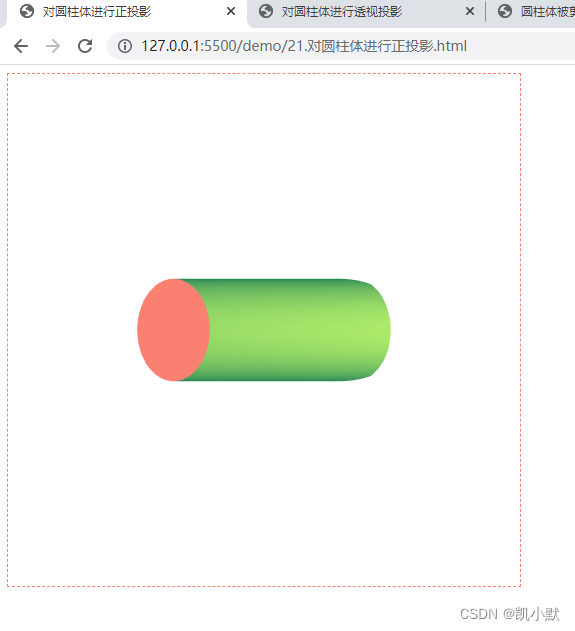Close the 对圆柱体进行透视投影 tab
This screenshot has width=575, height=631.
(470, 12)
